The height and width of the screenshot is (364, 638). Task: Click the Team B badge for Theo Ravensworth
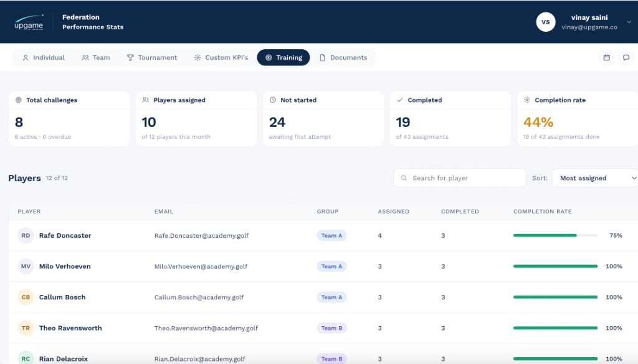(331, 329)
